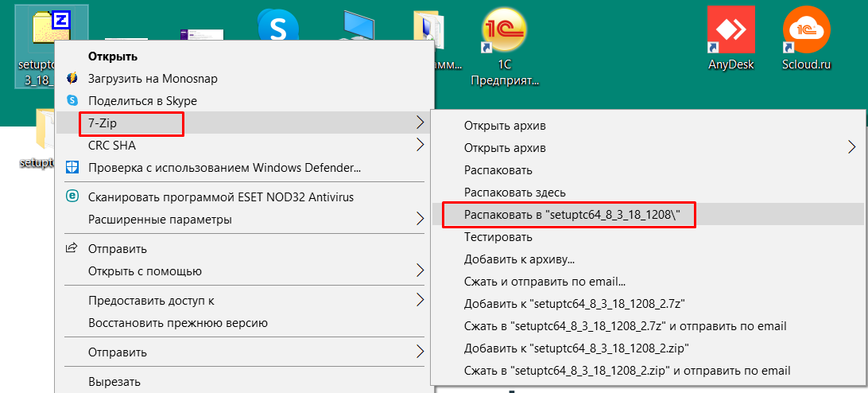868x393 pixels.
Task: Expand the Открыть архив entry that has an arrow
Action: pyautogui.click(x=649, y=148)
